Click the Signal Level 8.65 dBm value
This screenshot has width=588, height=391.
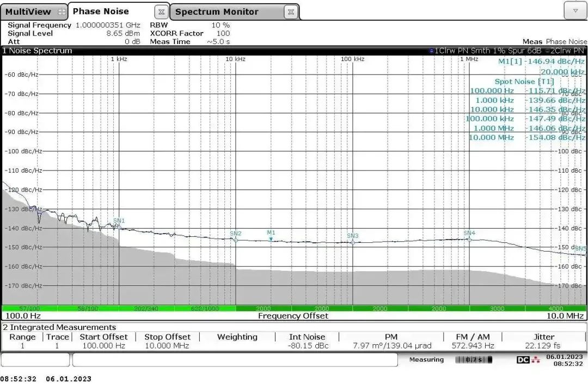(x=123, y=33)
